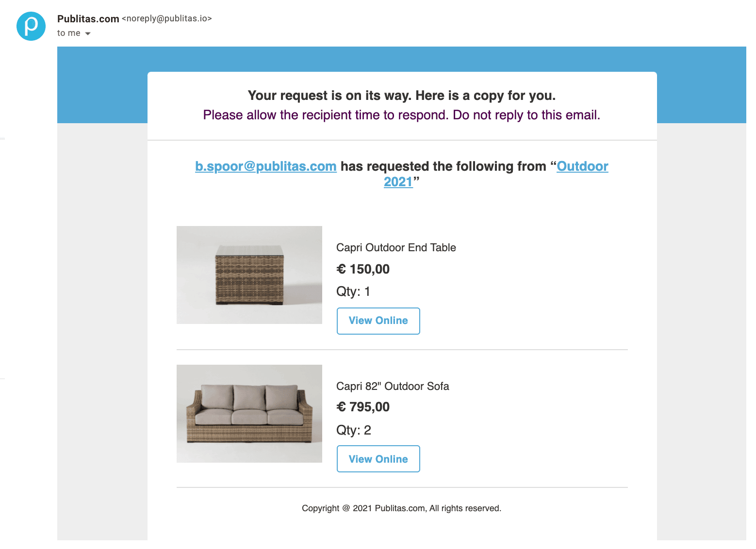Screen dimensions: 756x549
Task: Click the Qty: 1 quantity text
Action: point(353,291)
